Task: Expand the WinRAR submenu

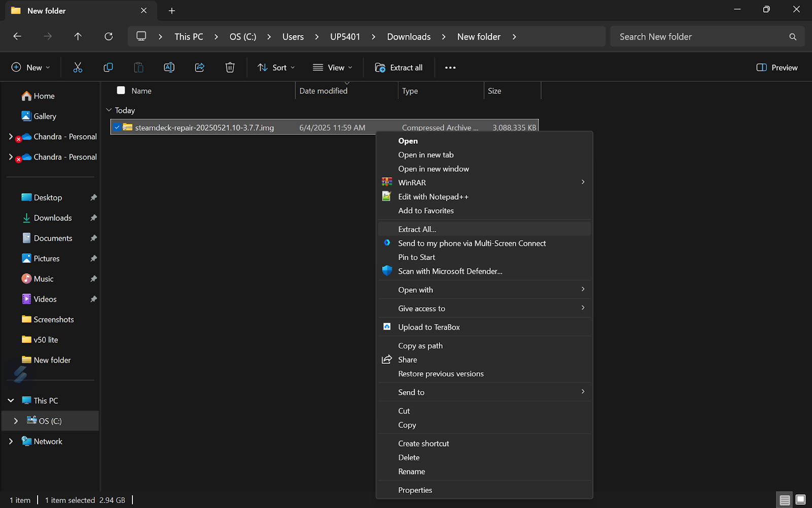Action: [583, 182]
